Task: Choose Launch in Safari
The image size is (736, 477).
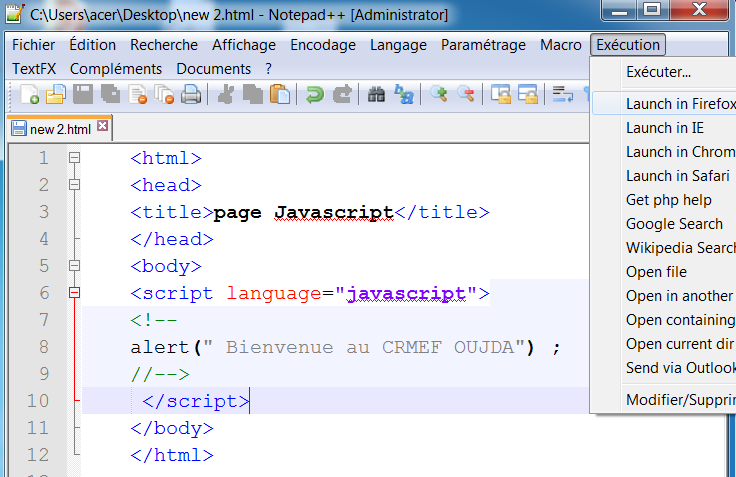Action: [663, 176]
